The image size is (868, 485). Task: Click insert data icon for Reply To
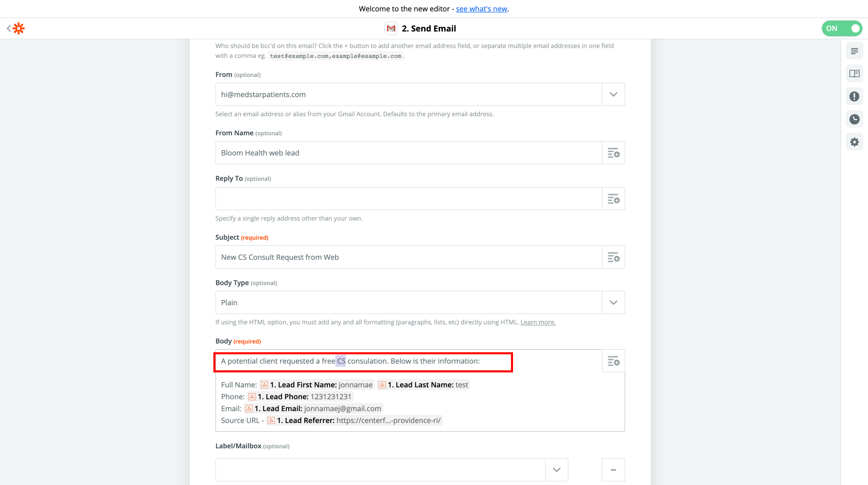coord(613,199)
